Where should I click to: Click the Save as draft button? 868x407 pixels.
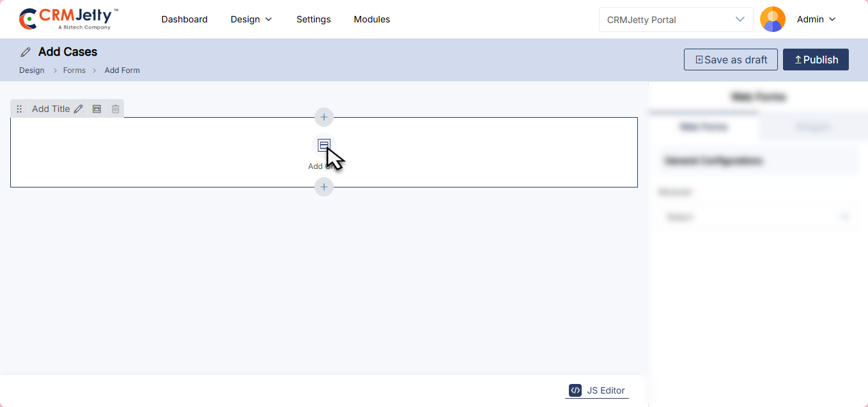point(731,60)
